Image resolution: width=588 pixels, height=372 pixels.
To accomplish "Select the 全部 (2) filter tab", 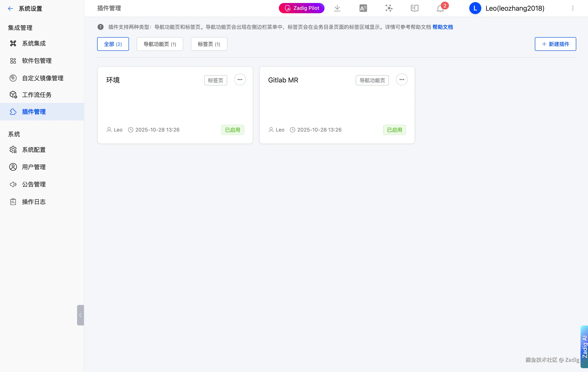I will [113, 44].
